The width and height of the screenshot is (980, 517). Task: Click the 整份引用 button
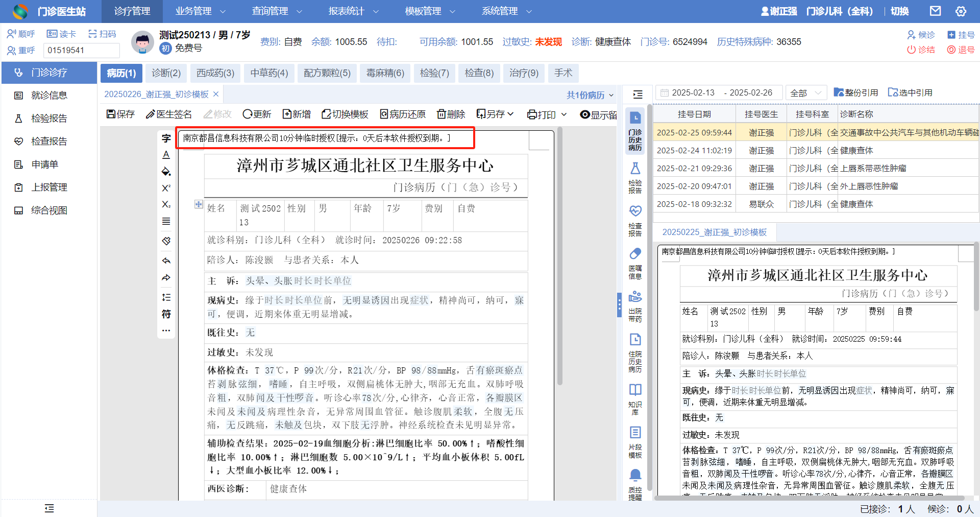[855, 92]
